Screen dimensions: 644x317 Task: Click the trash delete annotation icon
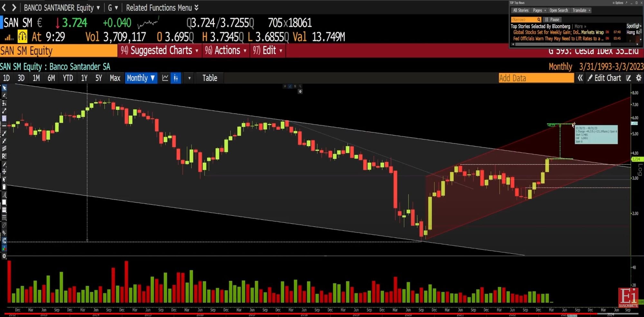tap(4, 187)
